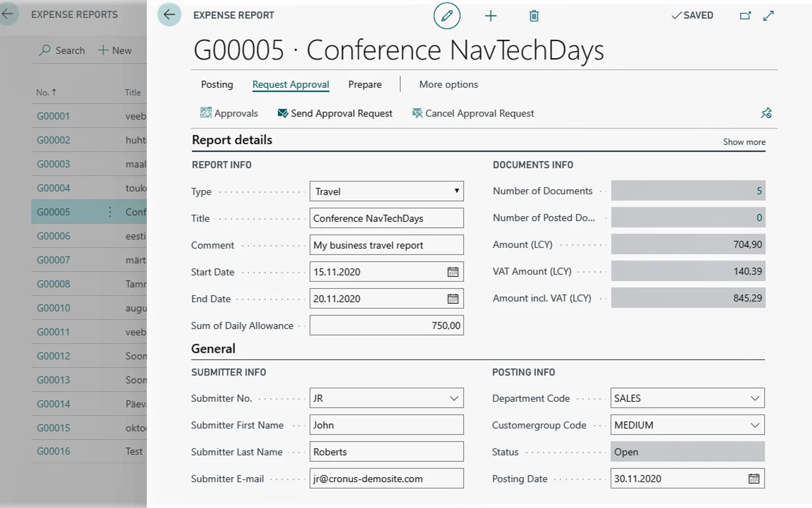The image size is (812, 508).
Task: Open expense report G00001 in list
Action: [53, 116]
